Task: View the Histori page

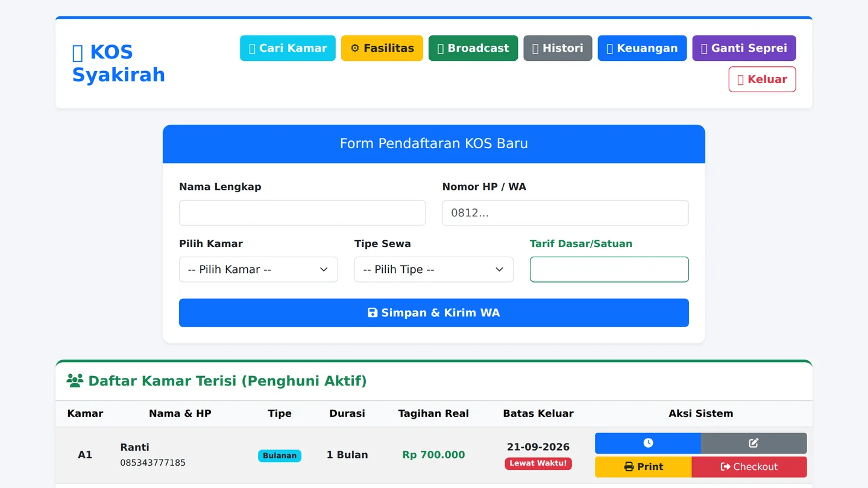Action: click(558, 48)
